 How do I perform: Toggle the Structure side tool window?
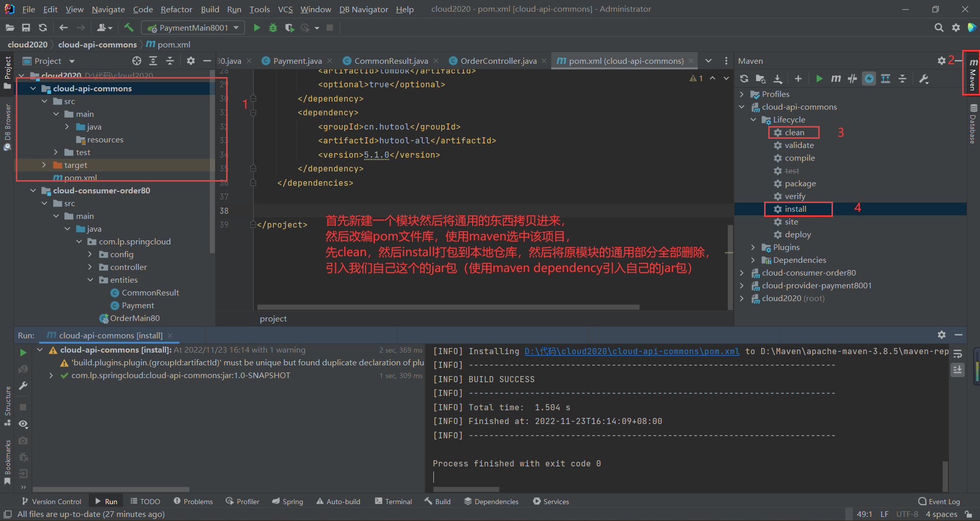pyautogui.click(x=7, y=407)
